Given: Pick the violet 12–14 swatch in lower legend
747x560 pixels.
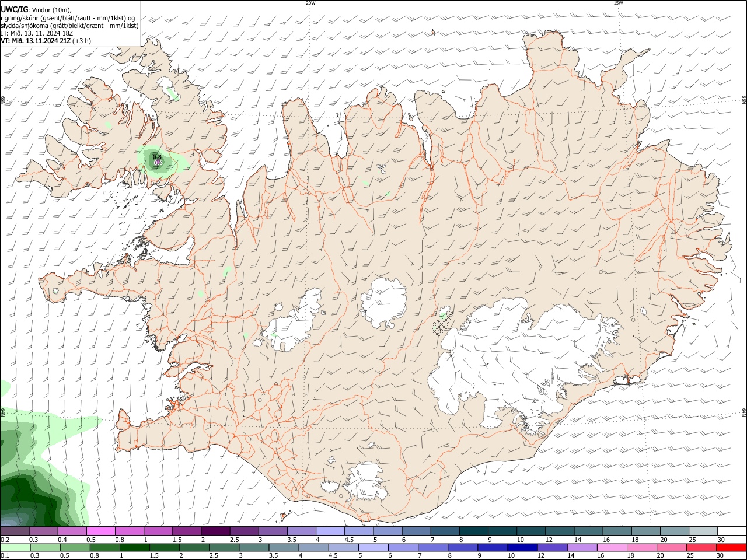Looking at the screenshot, I should pyautogui.click(x=552, y=548).
